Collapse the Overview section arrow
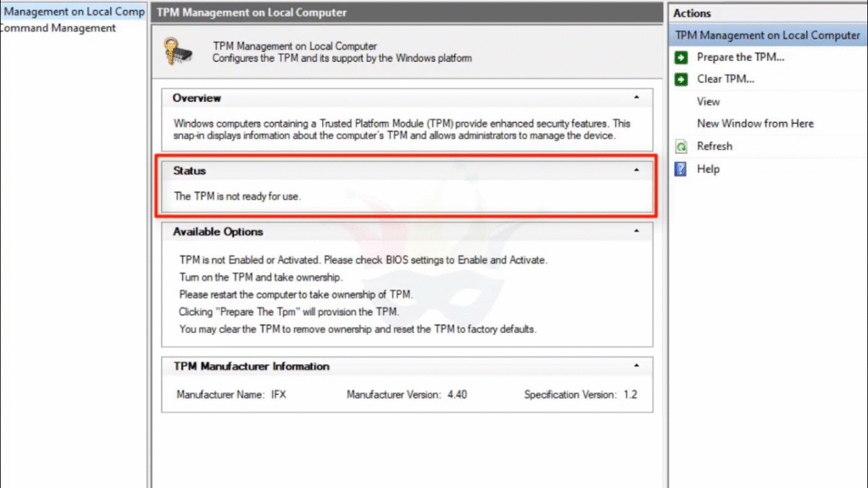This screenshot has width=868, height=488. (x=636, y=97)
